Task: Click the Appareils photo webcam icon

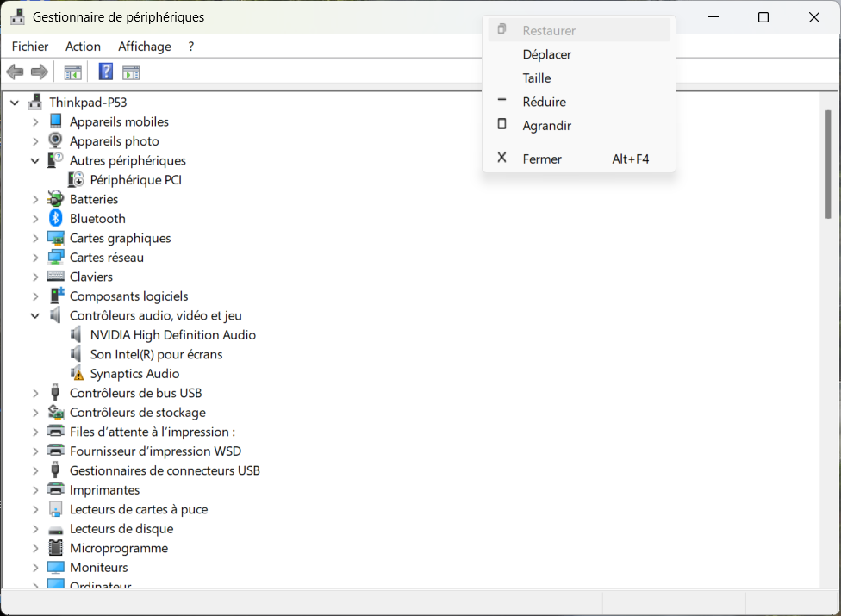Action: (55, 140)
